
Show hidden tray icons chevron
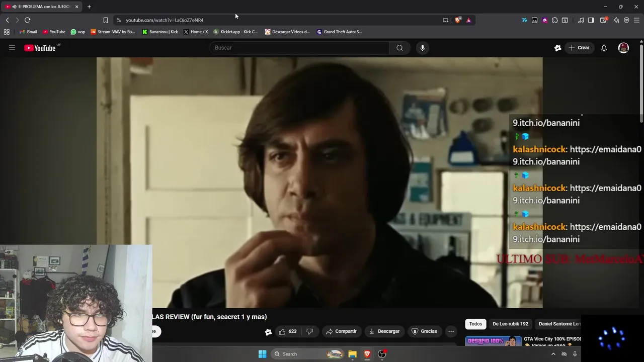553,354
